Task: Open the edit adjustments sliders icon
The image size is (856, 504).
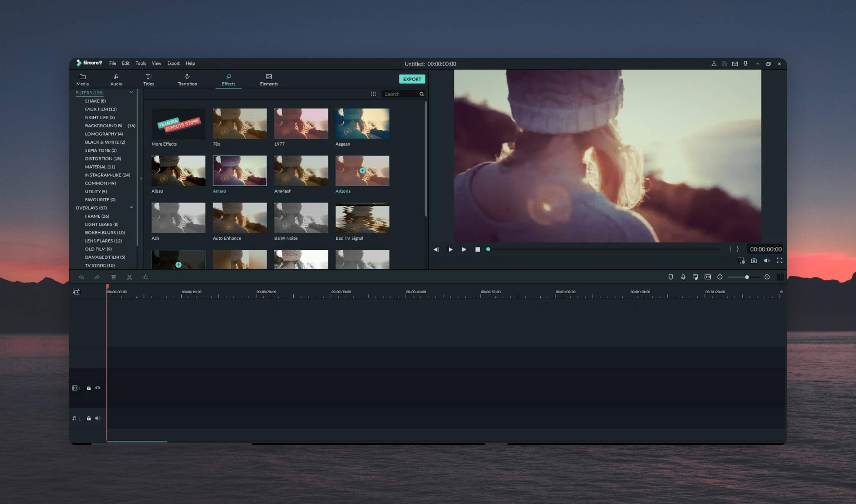Action: pyautogui.click(x=145, y=277)
